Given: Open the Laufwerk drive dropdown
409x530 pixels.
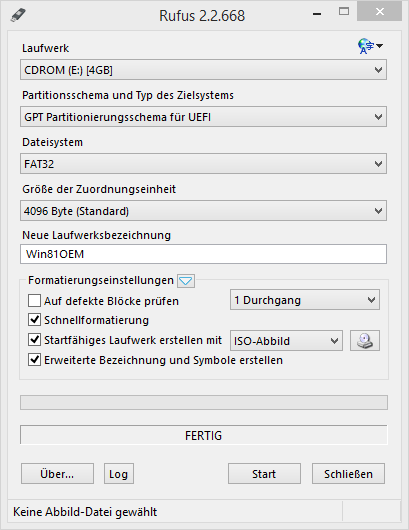Looking at the screenshot, I should coord(203,70).
